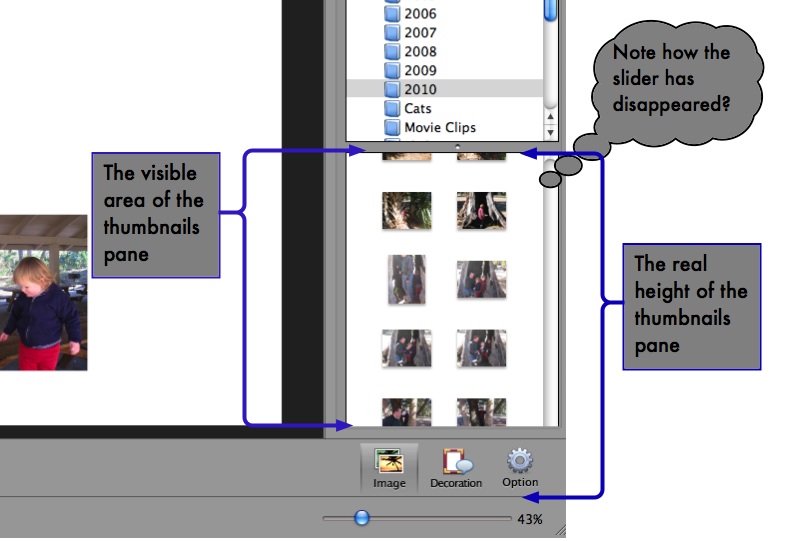Image resolution: width=812 pixels, height=541 pixels.
Task: Click the blue folder icon beside Movie Clips
Action: pos(393,127)
